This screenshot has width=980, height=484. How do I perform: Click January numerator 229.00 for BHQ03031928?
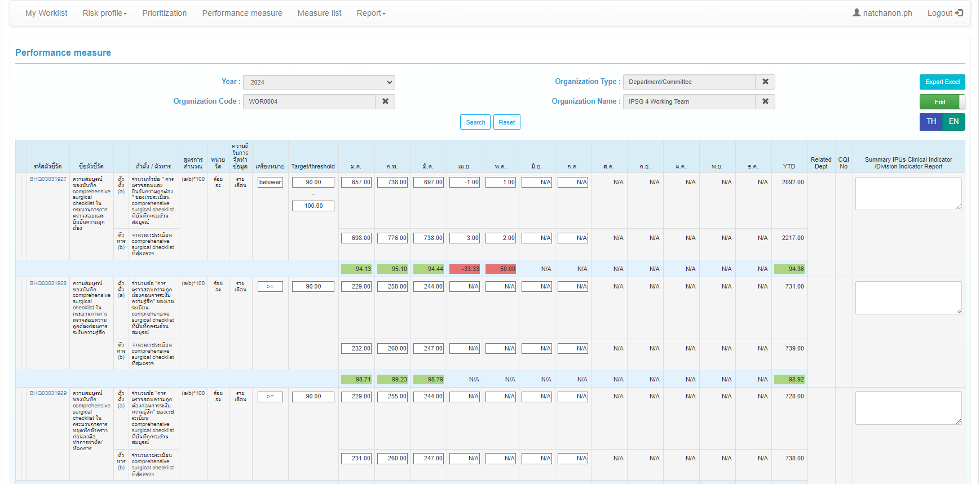pyautogui.click(x=356, y=287)
